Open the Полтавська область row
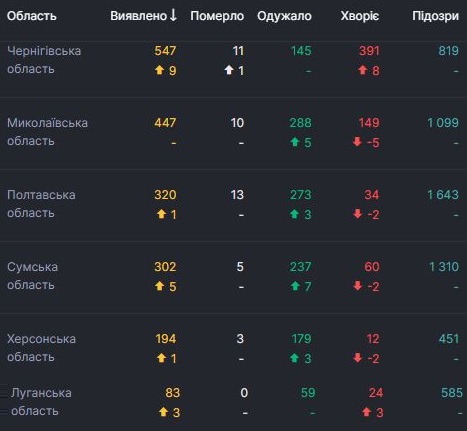 pos(233,205)
